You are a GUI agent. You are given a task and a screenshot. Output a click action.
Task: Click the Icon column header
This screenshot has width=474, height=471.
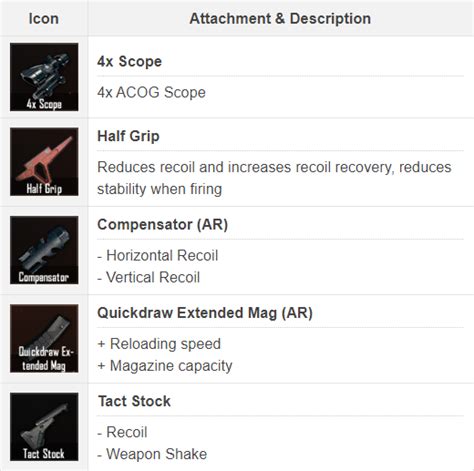coord(44,18)
